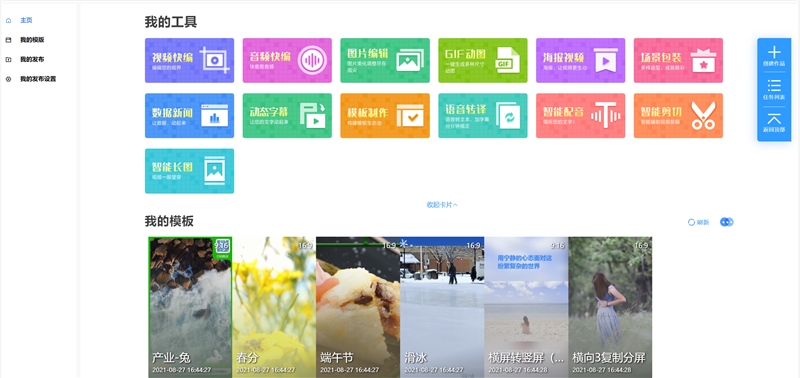This screenshot has width=800, height=378.
Task: Open the 数据新闻 data news tool
Action: tap(189, 115)
